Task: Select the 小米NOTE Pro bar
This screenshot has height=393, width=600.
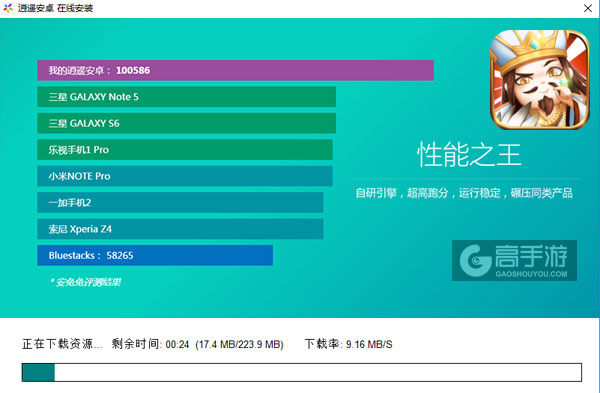Action: pos(185,176)
